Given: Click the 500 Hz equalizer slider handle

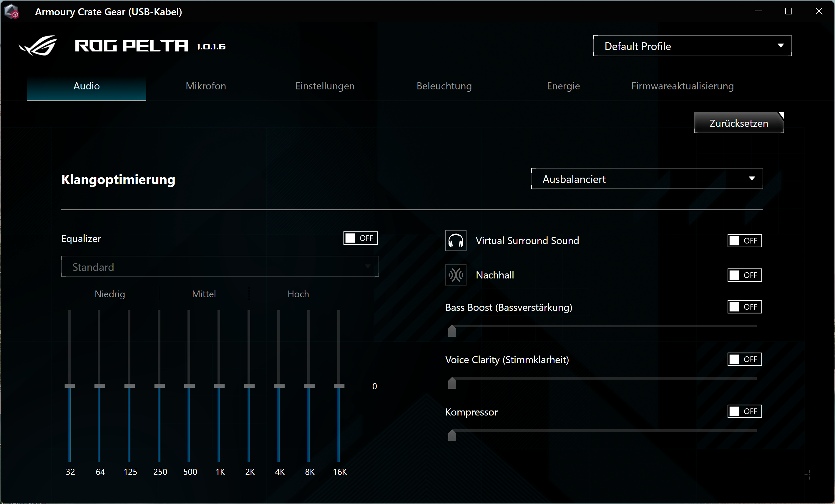Looking at the screenshot, I should 190,386.
